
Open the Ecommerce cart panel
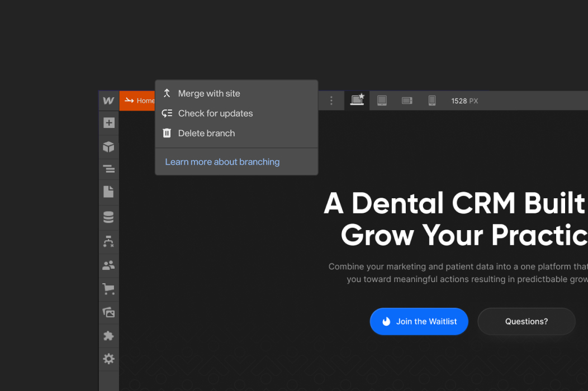point(109,289)
